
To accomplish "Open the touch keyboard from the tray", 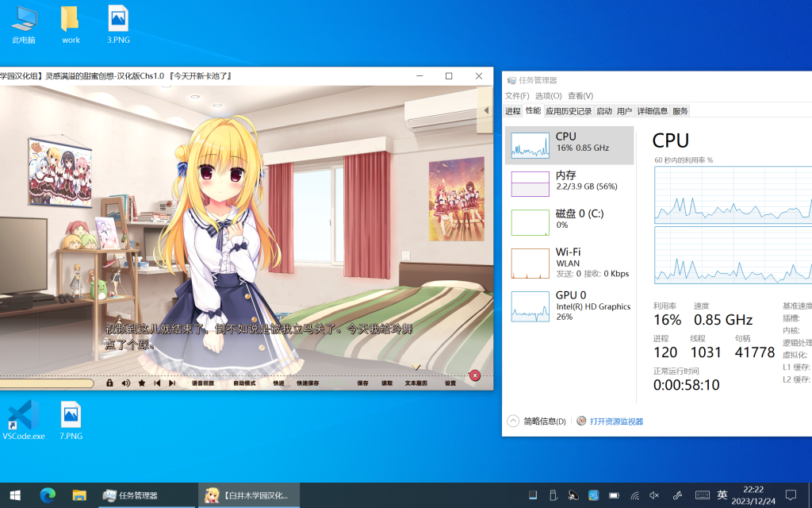I will (703, 495).
